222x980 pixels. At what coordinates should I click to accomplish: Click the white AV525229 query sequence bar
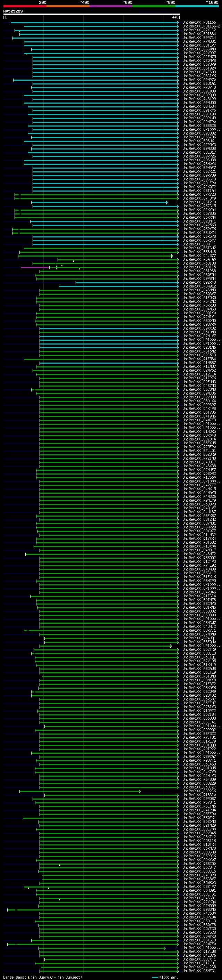pos(92,14)
